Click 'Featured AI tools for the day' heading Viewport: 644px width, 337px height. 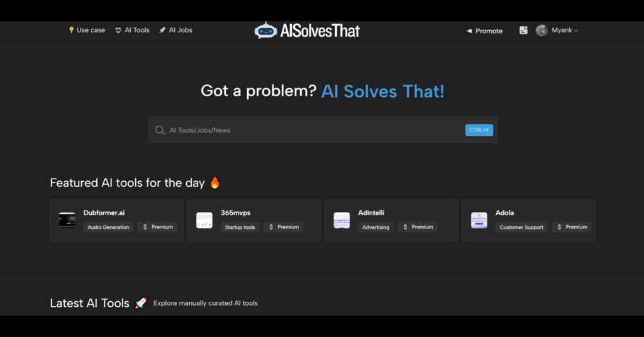tap(127, 183)
